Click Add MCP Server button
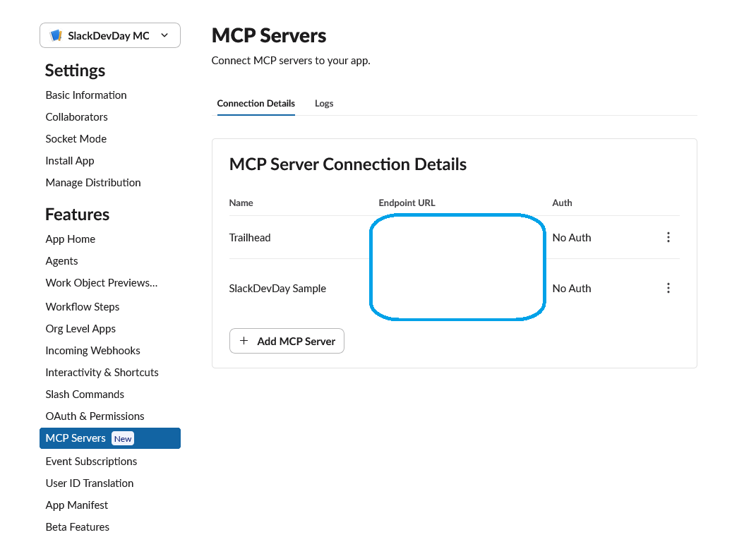Image resolution: width=756 pixels, height=542 pixels. pos(287,341)
